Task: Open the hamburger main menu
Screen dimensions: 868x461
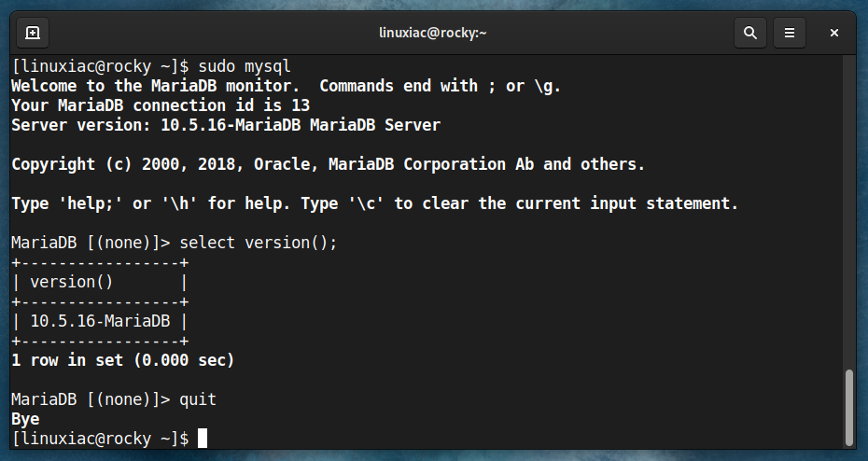Action: [x=790, y=34]
